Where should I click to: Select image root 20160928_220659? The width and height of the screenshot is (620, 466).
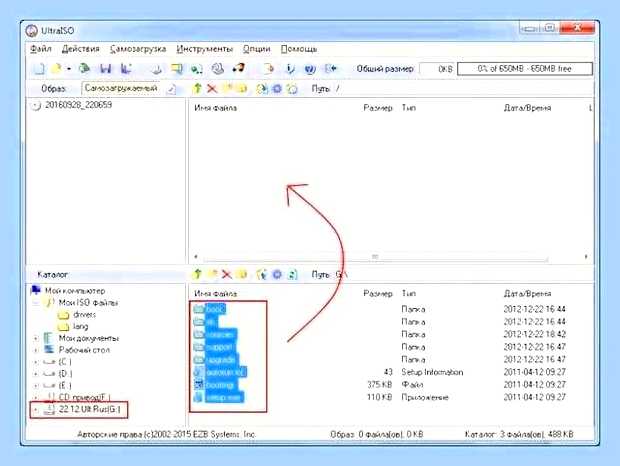pyautogui.click(x=78, y=105)
